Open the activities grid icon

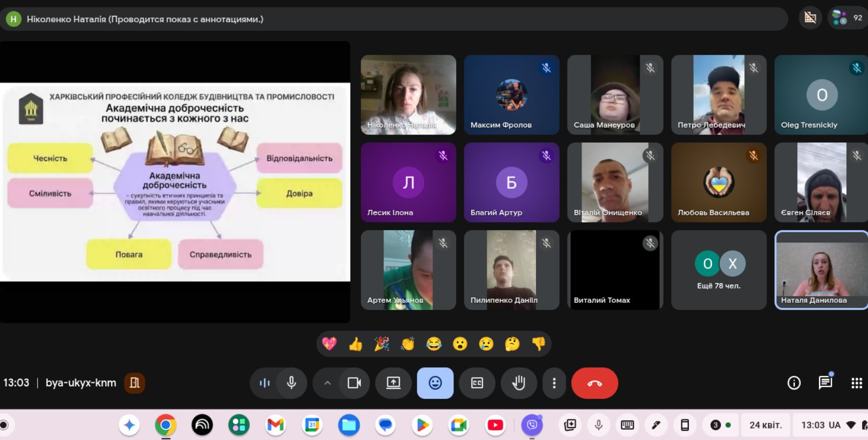tap(857, 383)
